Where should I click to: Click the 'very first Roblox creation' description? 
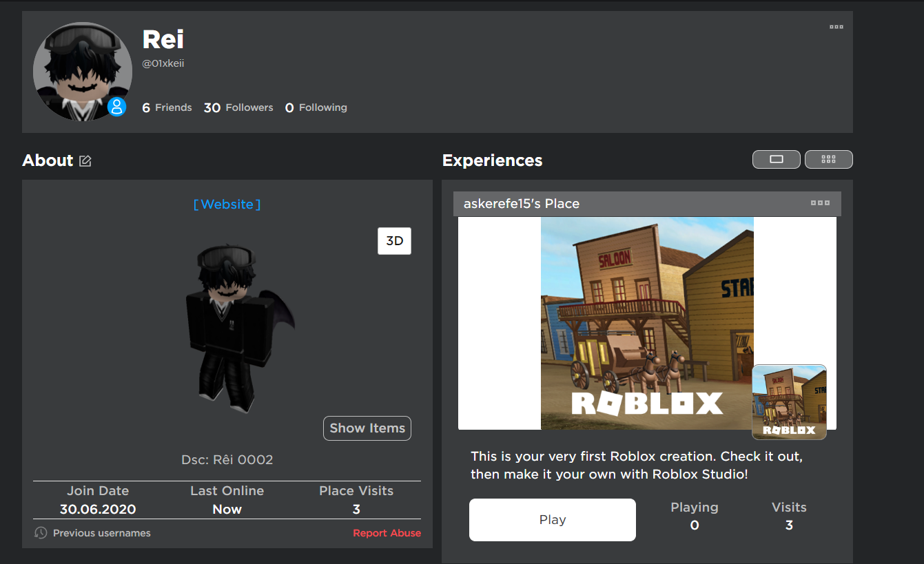pyautogui.click(x=637, y=466)
